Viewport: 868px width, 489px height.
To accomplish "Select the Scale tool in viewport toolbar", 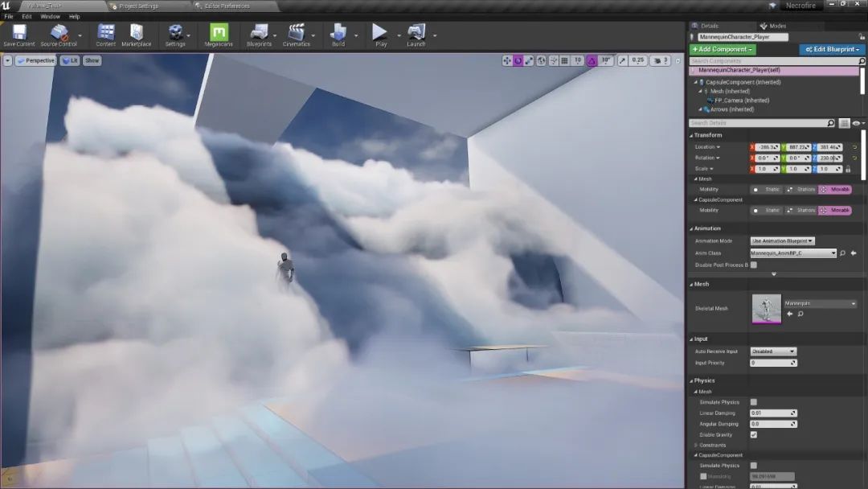I will click(528, 60).
